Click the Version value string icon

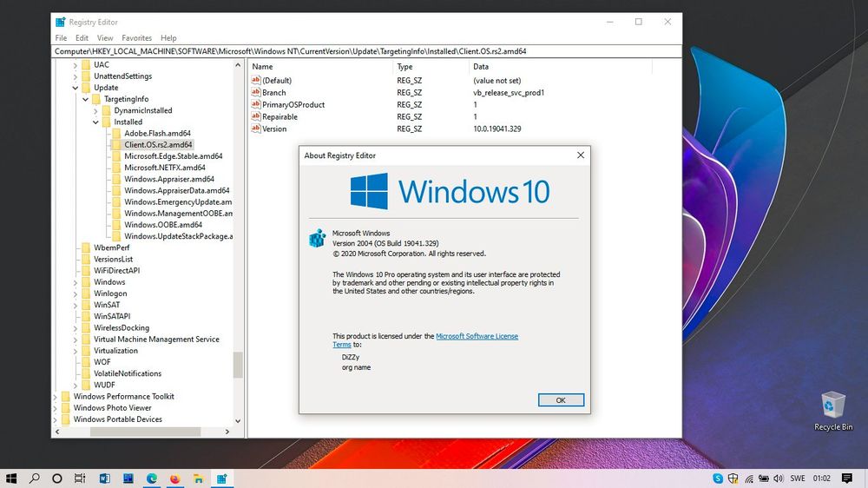coord(256,129)
